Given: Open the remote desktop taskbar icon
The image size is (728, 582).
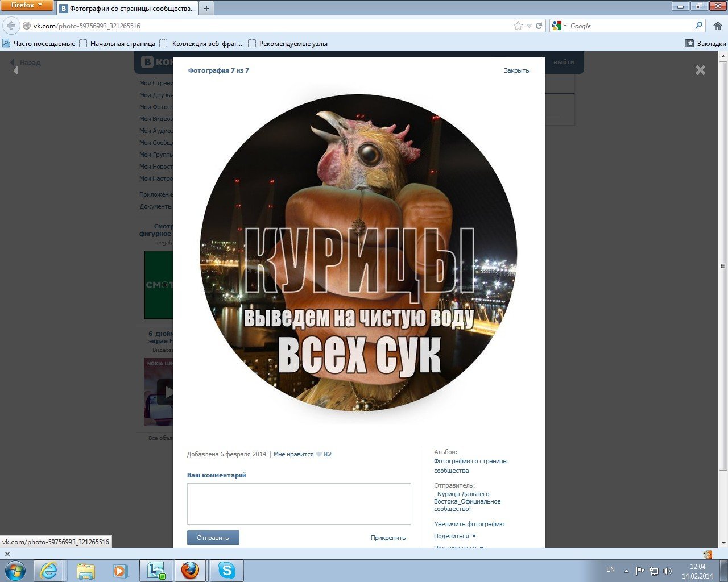Looking at the screenshot, I should [155, 570].
